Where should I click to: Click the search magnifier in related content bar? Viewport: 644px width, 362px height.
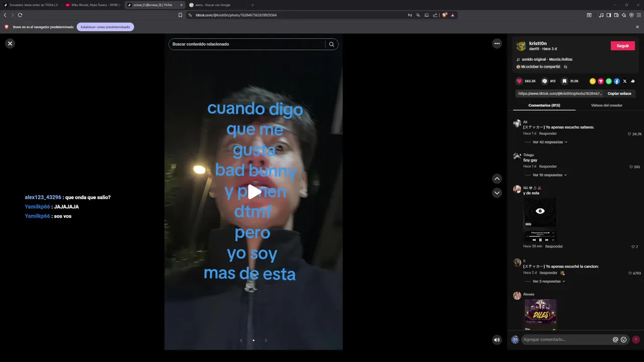[x=332, y=44]
